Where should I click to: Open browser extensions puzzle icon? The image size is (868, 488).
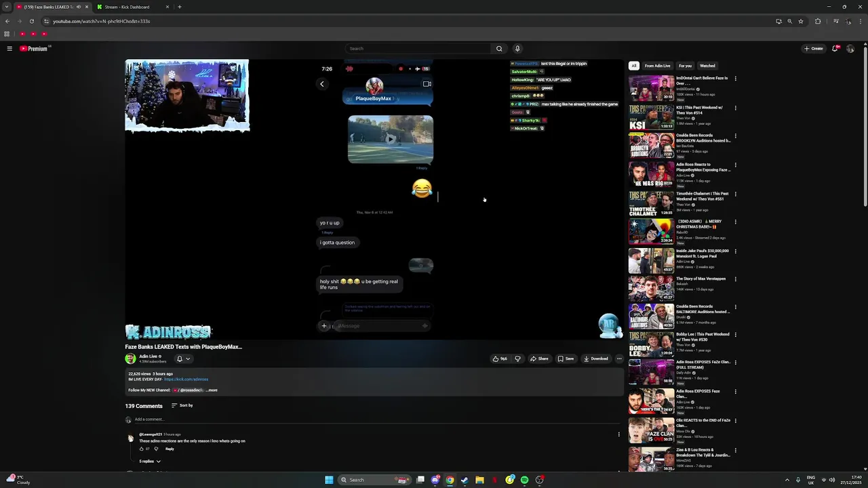pyautogui.click(x=818, y=21)
